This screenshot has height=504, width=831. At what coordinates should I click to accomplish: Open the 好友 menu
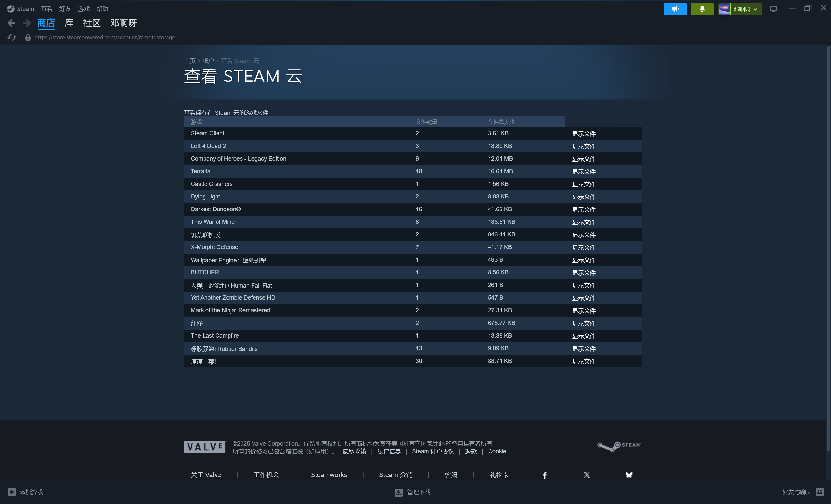[65, 9]
